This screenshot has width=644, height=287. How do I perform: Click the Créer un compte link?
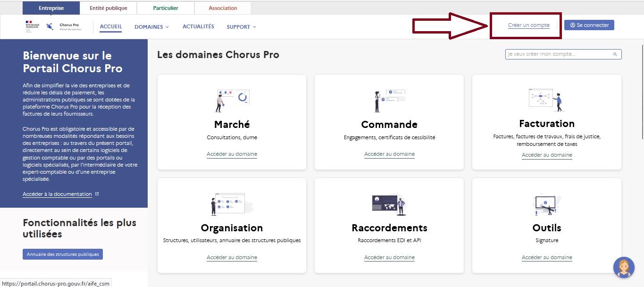pyautogui.click(x=528, y=25)
